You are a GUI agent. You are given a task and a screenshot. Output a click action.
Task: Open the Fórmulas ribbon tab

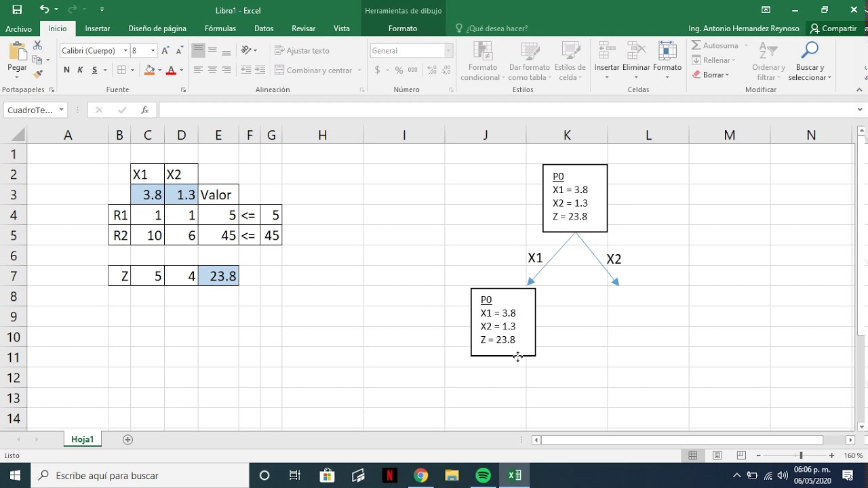click(x=220, y=28)
